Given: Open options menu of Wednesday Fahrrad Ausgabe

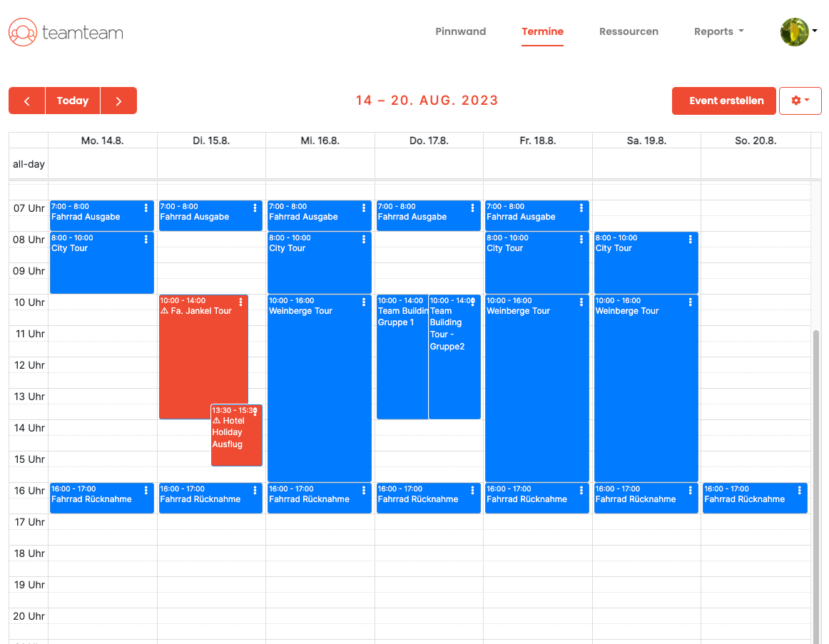Looking at the screenshot, I should pyautogui.click(x=364, y=208).
